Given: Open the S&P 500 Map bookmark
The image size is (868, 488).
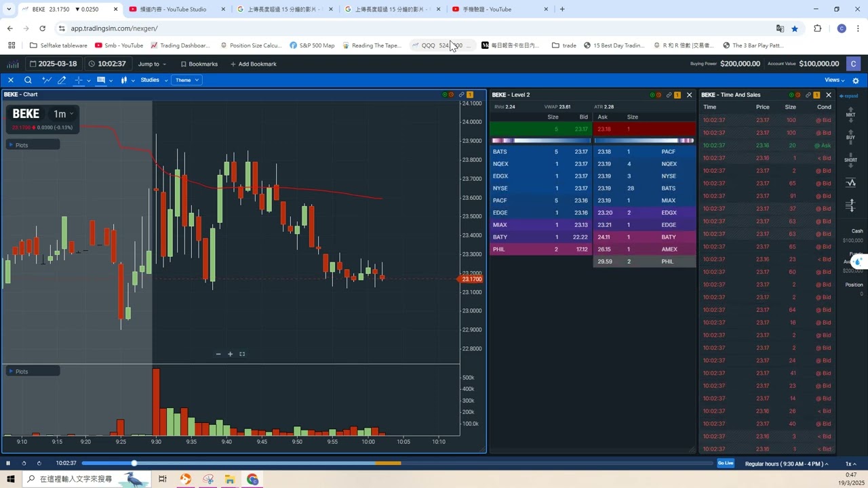Looking at the screenshot, I should point(312,45).
